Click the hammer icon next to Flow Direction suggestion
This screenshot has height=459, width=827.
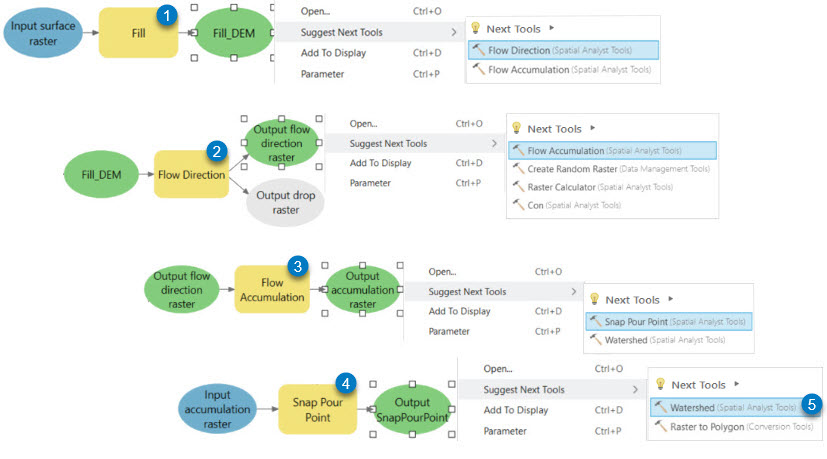(x=478, y=49)
